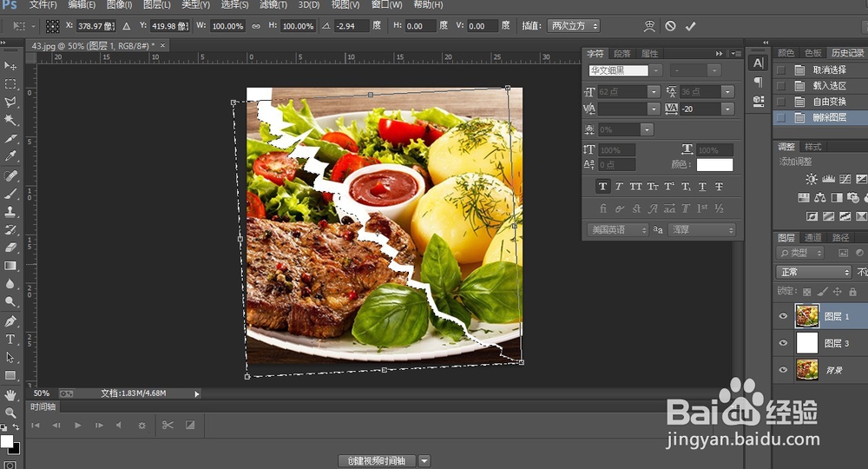Screen dimensions: 868x469
Task: Open the font family dropdown 华文细黑
Action: click(656, 70)
